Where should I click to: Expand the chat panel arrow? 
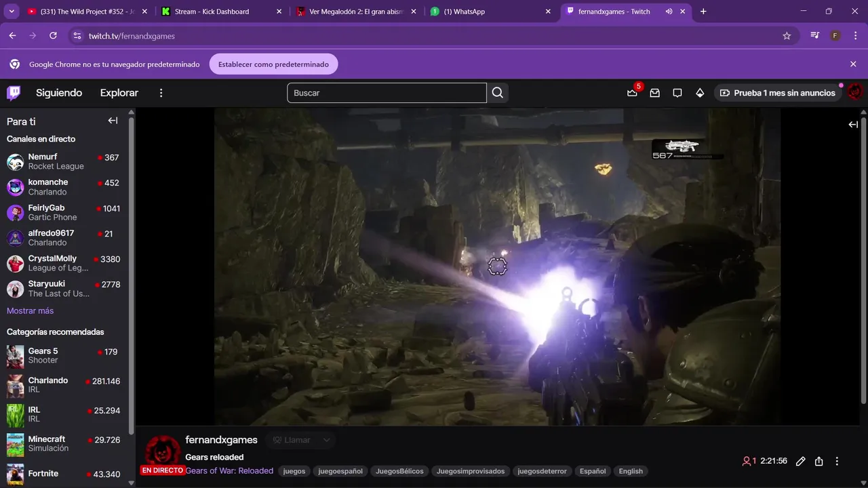pos(853,124)
